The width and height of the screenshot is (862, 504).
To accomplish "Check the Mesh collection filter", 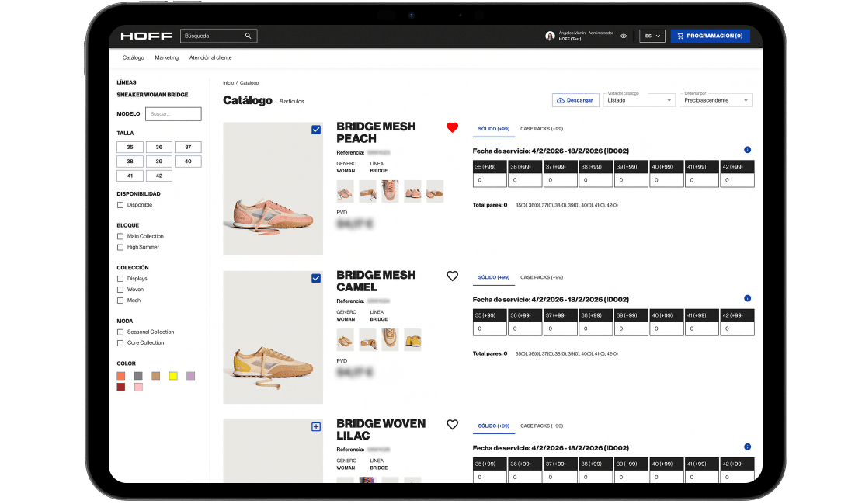I will click(120, 301).
